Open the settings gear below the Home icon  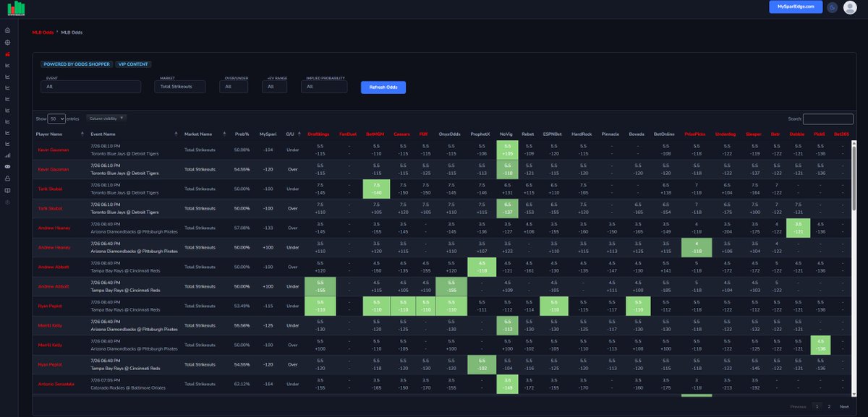click(x=7, y=42)
